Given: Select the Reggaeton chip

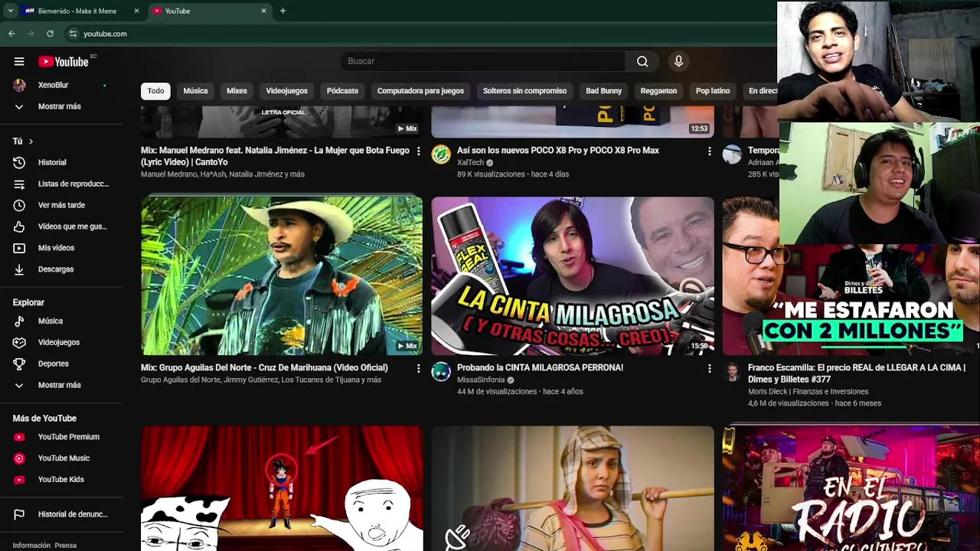Looking at the screenshot, I should coord(658,91).
